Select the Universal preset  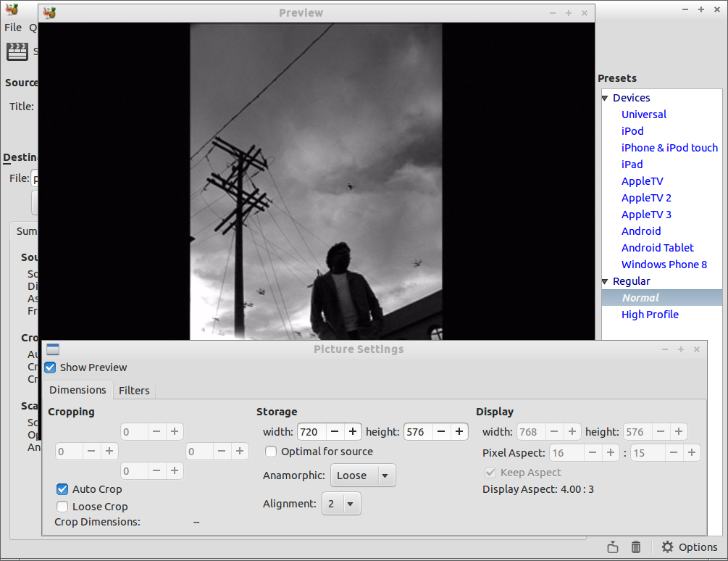643,115
